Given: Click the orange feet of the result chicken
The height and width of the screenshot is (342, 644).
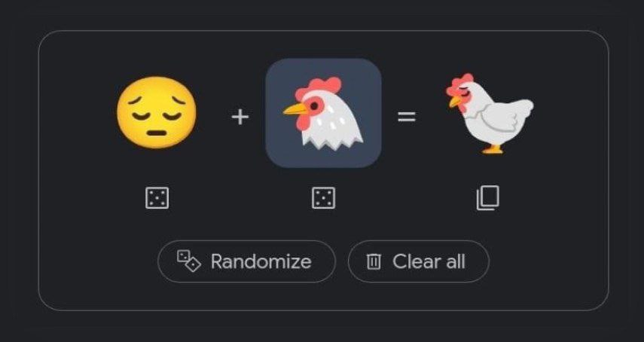Looking at the screenshot, I should click(491, 148).
